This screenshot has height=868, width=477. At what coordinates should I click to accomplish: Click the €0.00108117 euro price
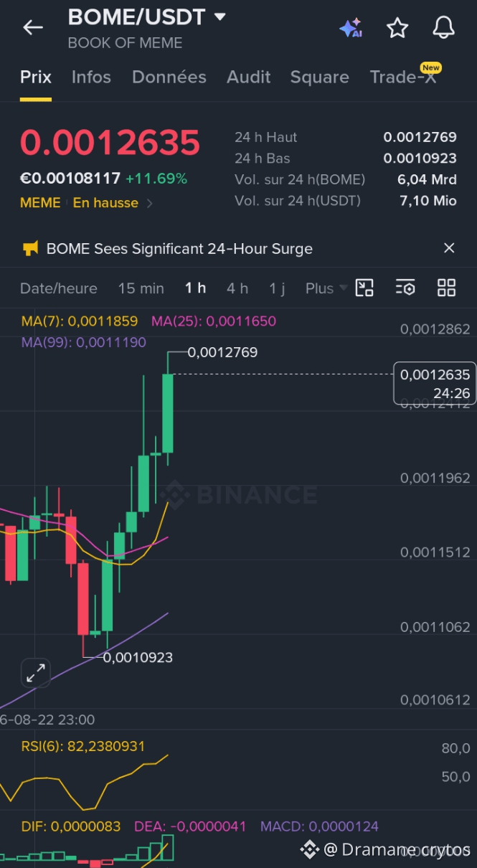(70, 179)
